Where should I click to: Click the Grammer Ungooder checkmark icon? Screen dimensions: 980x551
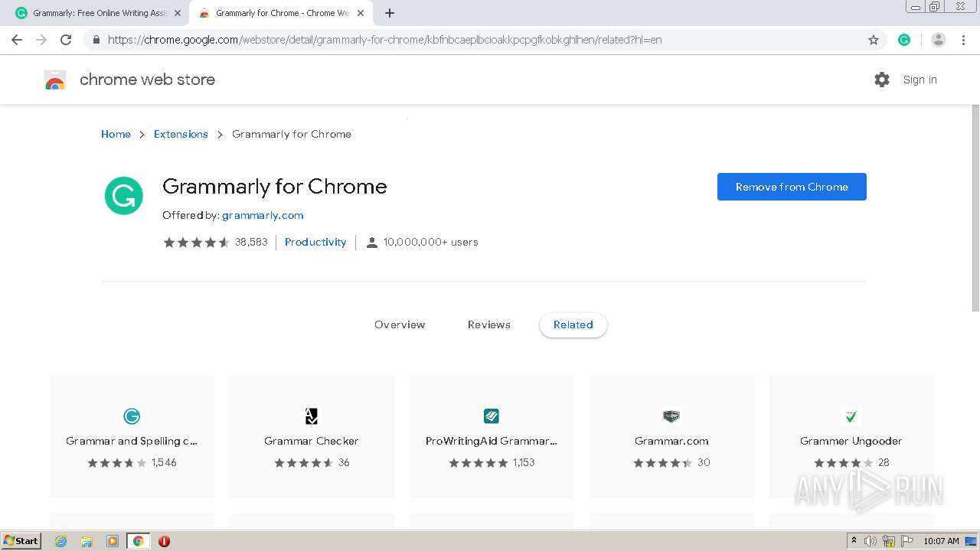point(851,416)
